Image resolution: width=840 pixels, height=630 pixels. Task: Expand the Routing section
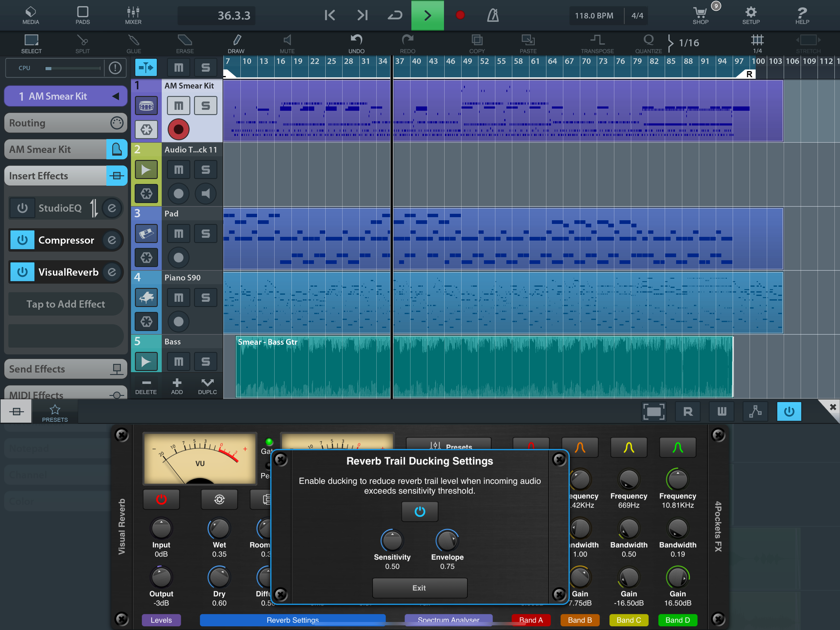coord(65,123)
